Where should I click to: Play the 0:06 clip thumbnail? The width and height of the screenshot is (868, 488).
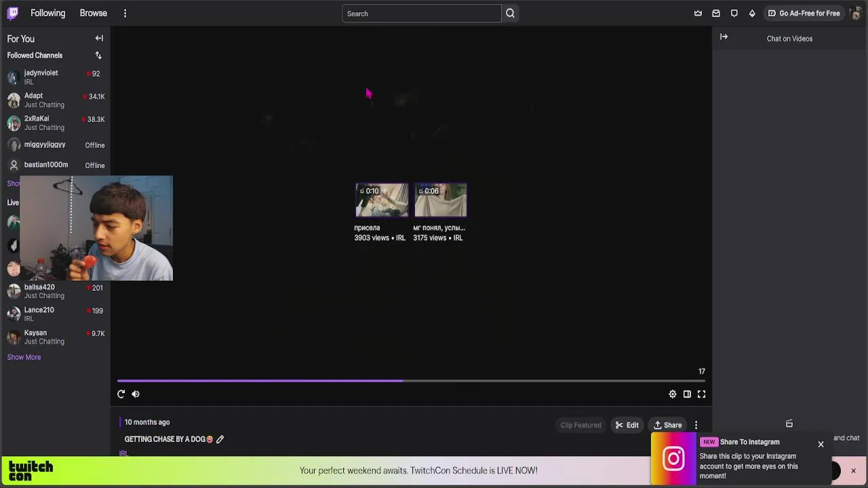pyautogui.click(x=440, y=200)
